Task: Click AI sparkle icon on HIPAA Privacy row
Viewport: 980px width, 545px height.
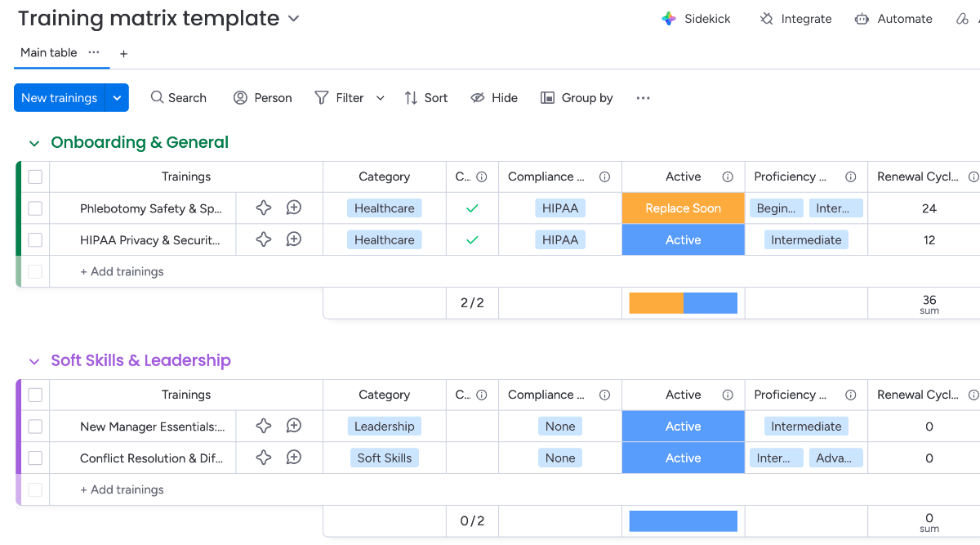Action: [x=263, y=239]
